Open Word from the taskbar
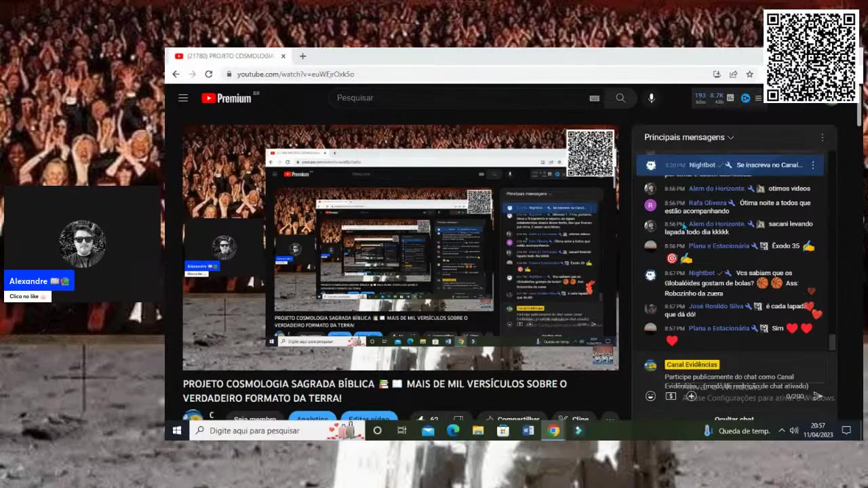The height and width of the screenshot is (488, 868). (x=528, y=430)
